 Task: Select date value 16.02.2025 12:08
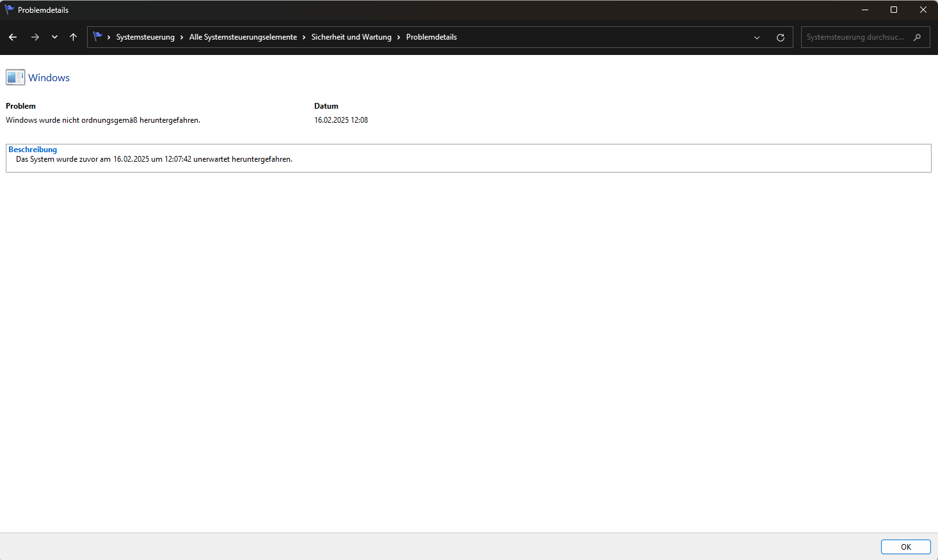(x=341, y=120)
